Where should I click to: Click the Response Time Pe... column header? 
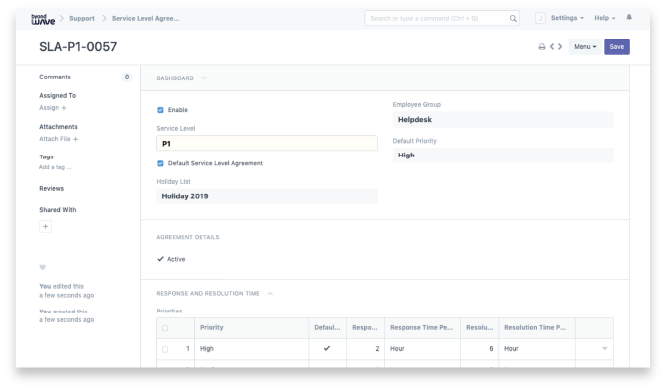click(x=422, y=328)
